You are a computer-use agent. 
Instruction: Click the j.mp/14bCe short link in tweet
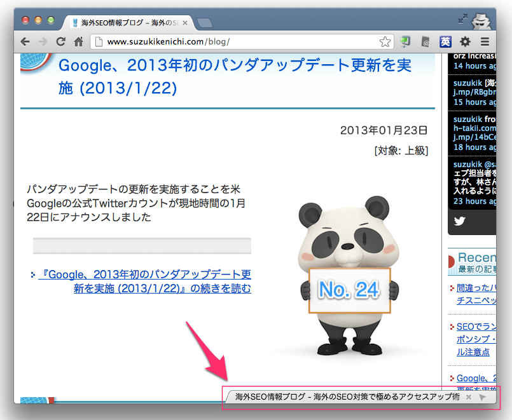coord(474,137)
